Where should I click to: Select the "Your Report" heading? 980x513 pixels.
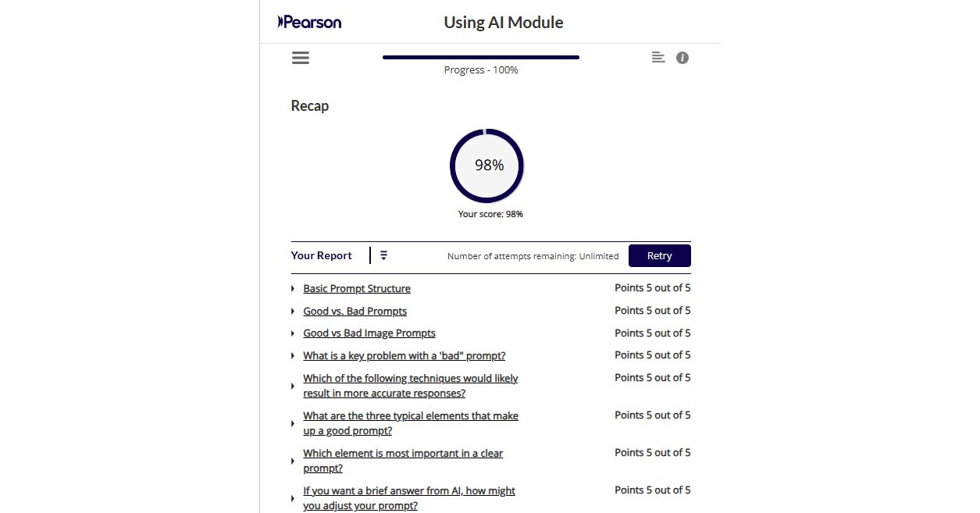pos(322,255)
